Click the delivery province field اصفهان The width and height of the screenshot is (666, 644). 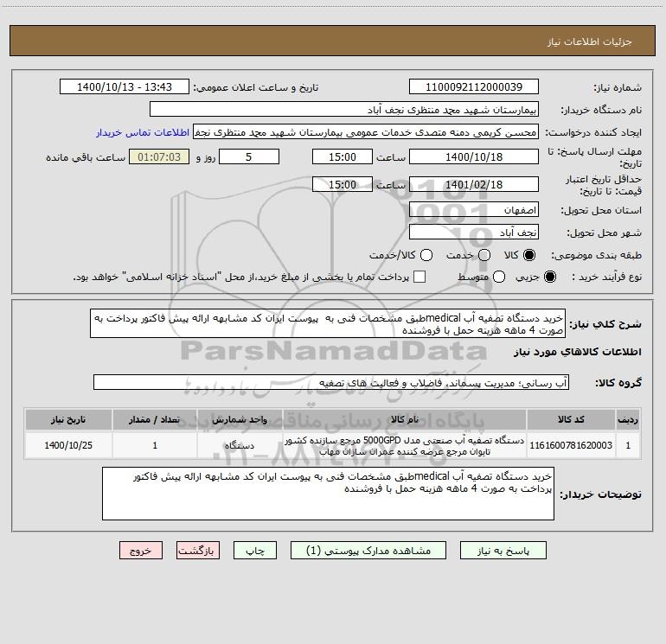click(x=474, y=209)
